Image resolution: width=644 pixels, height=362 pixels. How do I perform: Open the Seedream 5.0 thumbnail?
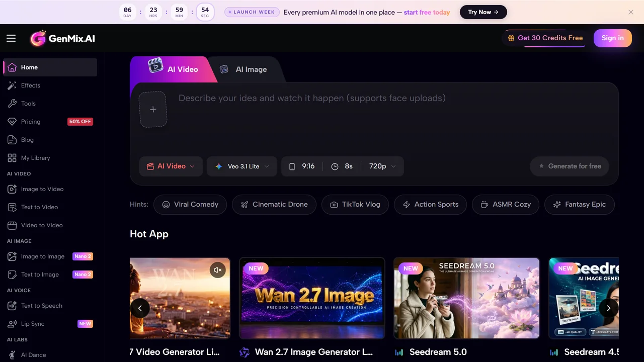tap(466, 298)
